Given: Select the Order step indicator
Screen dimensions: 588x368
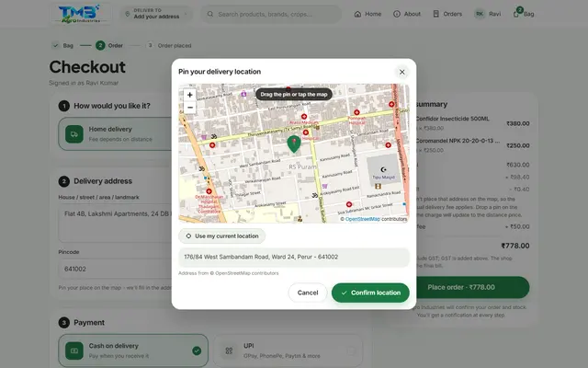Looking at the screenshot, I should pos(109,45).
